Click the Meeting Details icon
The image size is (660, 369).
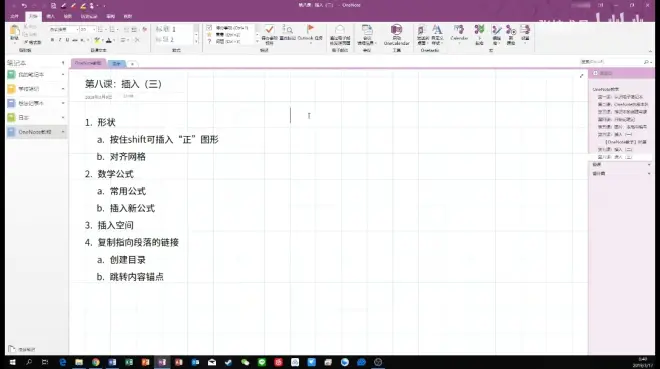tap(367, 29)
